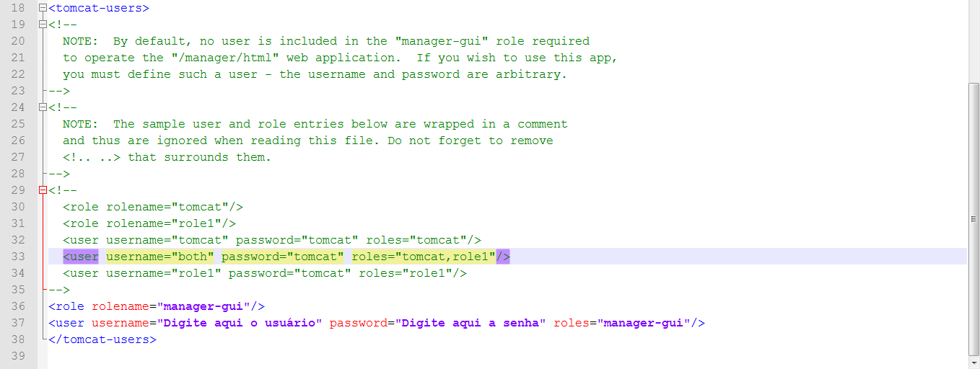This screenshot has width=980, height=369.
Task: Click username="tomcat" on line 32
Action: 167,240
